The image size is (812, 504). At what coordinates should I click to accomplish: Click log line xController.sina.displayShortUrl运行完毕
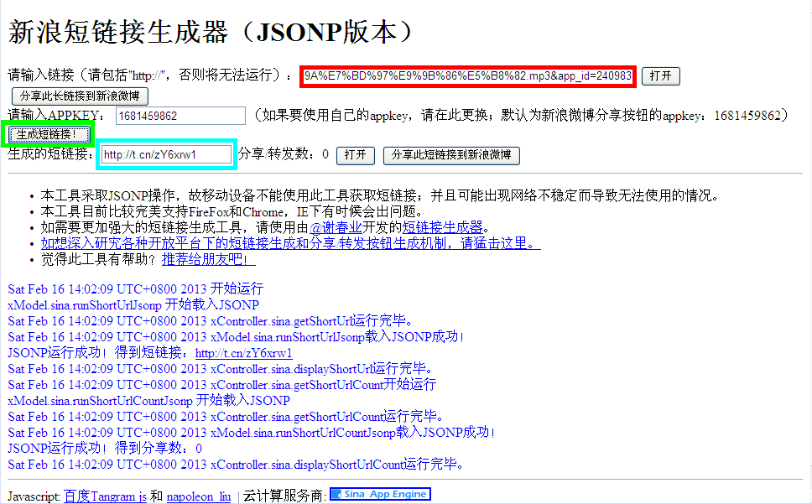[221, 369]
